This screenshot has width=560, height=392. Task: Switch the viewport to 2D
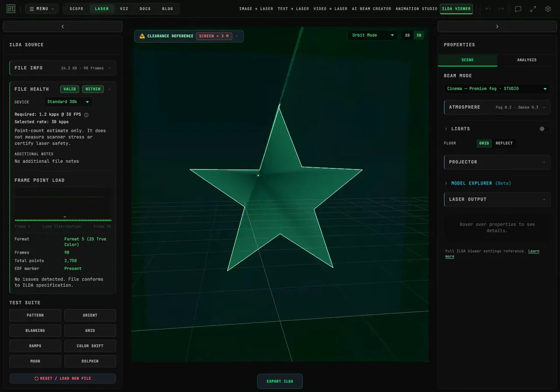407,35
